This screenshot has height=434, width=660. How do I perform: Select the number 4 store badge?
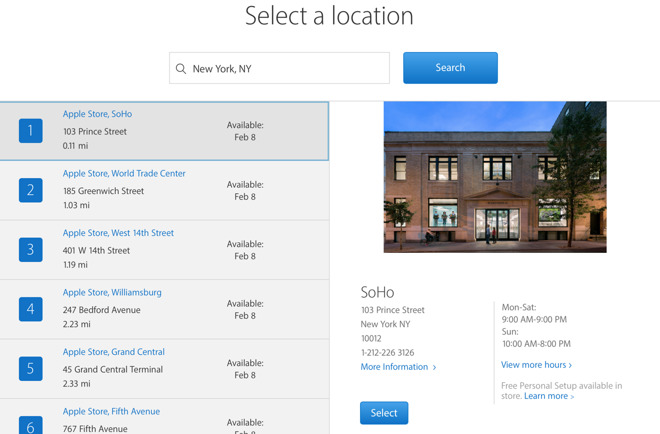(x=31, y=309)
